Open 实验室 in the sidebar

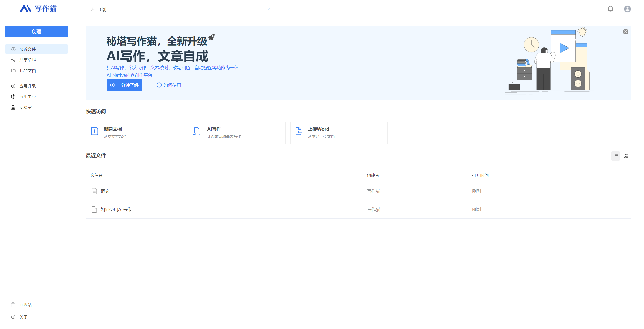click(x=25, y=108)
